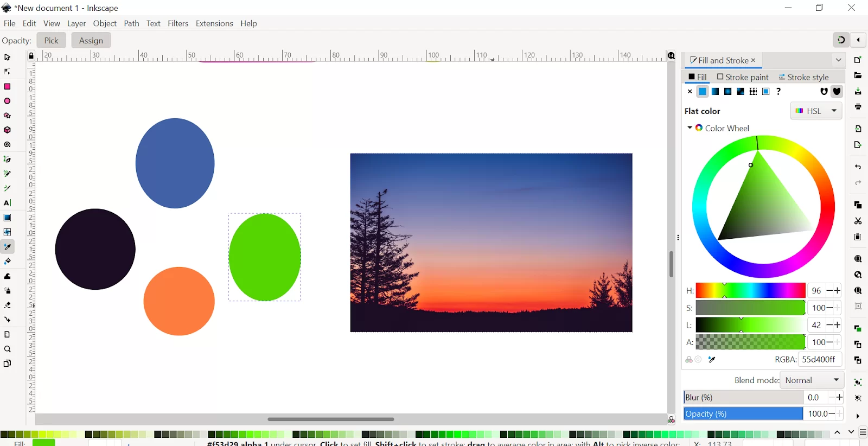Select the Zoom tool in toolbox
Viewport: 868px width, 446px height.
click(x=8, y=349)
